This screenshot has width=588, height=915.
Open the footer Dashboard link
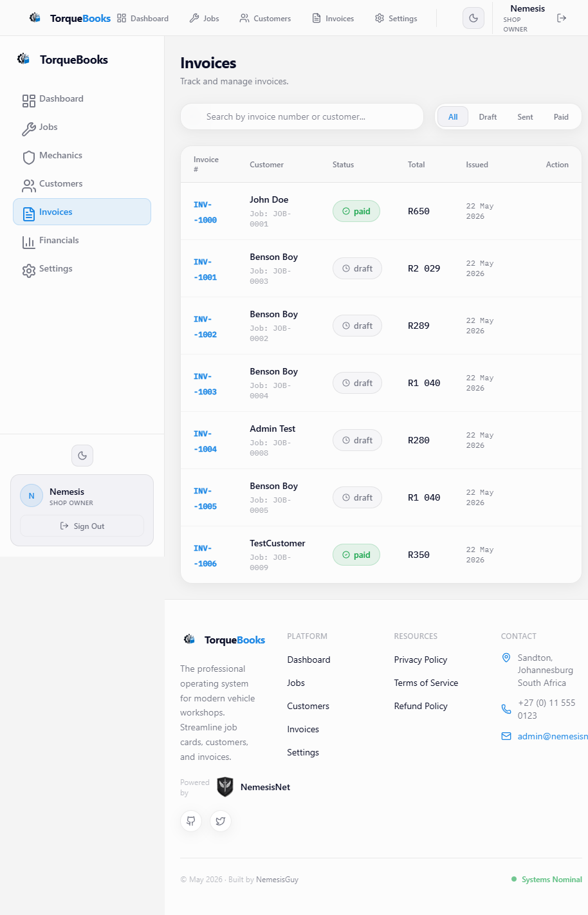[309, 660]
